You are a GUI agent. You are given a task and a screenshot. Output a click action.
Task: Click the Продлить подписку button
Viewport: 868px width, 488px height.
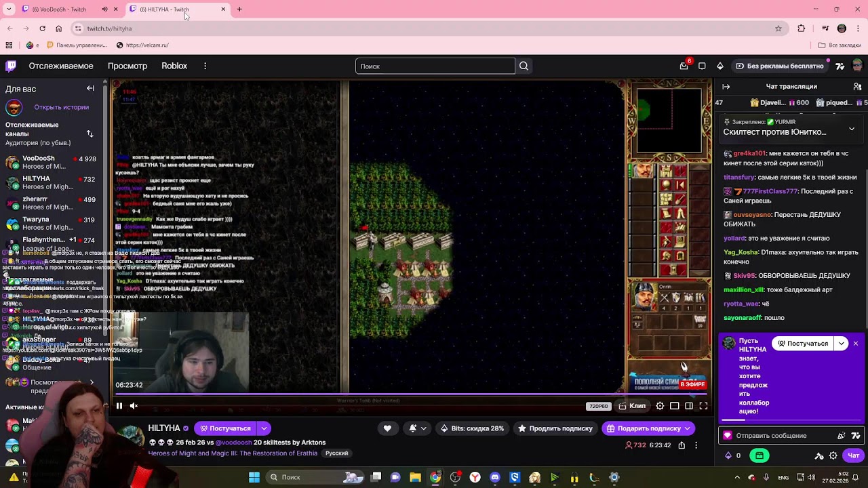(x=555, y=428)
